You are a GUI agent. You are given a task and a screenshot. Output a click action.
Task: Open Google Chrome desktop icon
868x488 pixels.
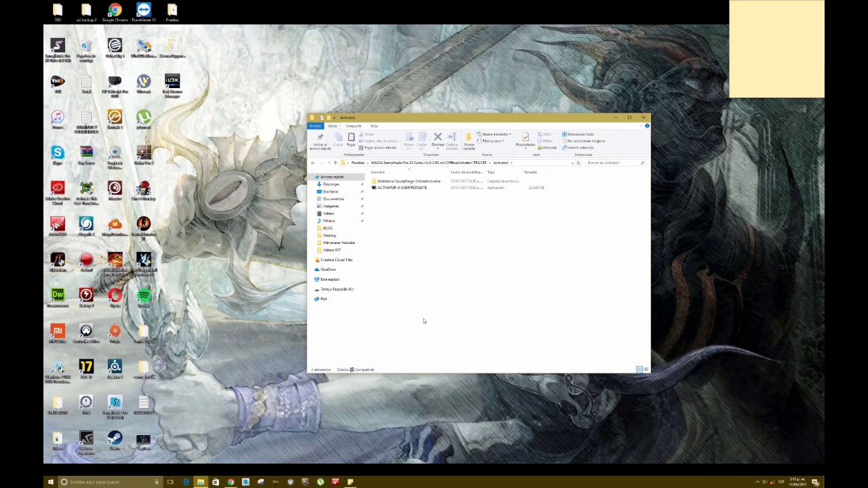tap(115, 12)
